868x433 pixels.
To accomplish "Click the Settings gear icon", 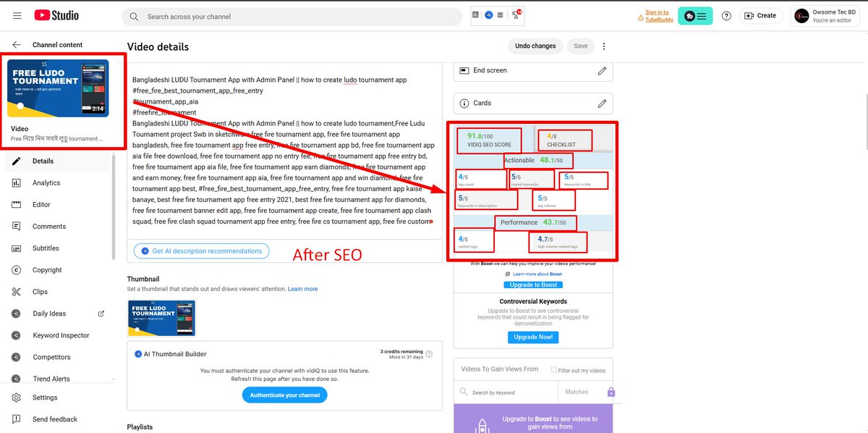I will (x=17, y=398).
